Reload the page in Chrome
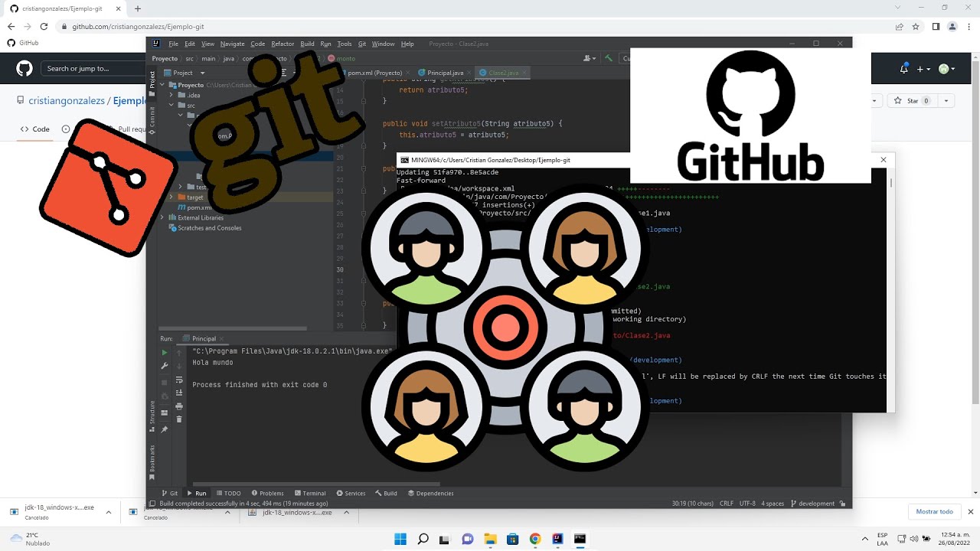This screenshot has width=980, height=551. coord(44,27)
